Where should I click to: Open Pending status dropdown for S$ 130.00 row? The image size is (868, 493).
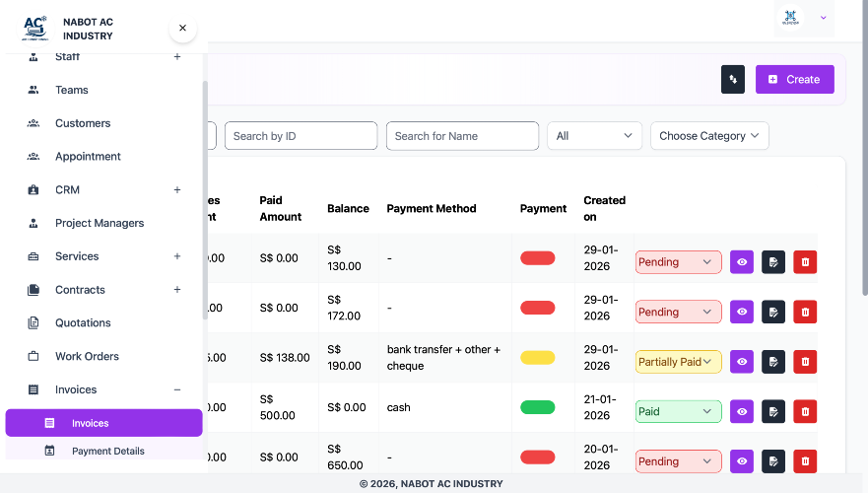coord(678,262)
